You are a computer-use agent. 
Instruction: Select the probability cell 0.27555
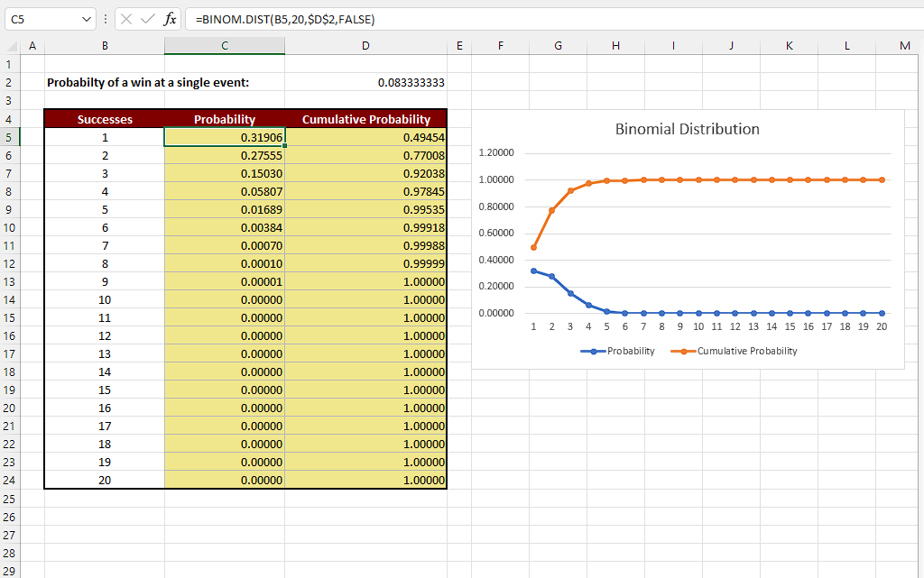[x=225, y=155]
